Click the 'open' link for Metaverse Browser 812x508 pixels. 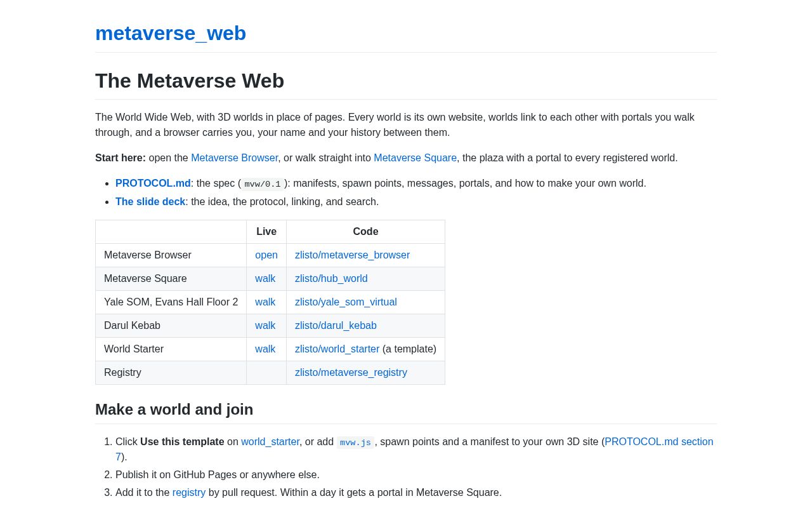tap(266, 255)
